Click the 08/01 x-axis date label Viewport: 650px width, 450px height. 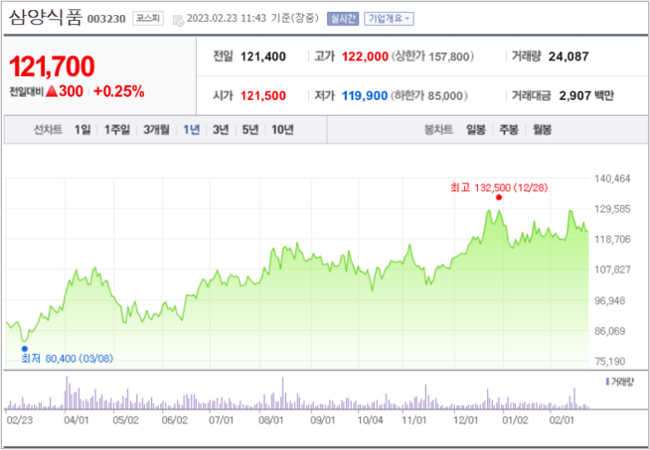[271, 420]
